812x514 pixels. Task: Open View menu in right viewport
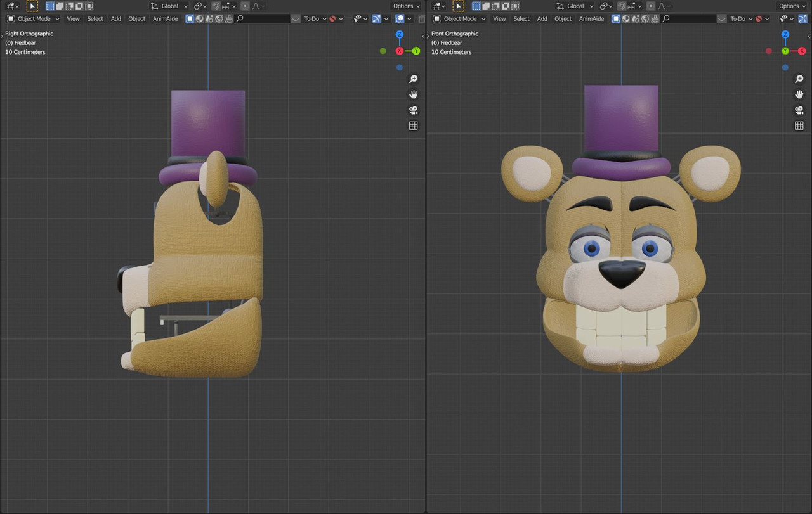tap(73, 18)
